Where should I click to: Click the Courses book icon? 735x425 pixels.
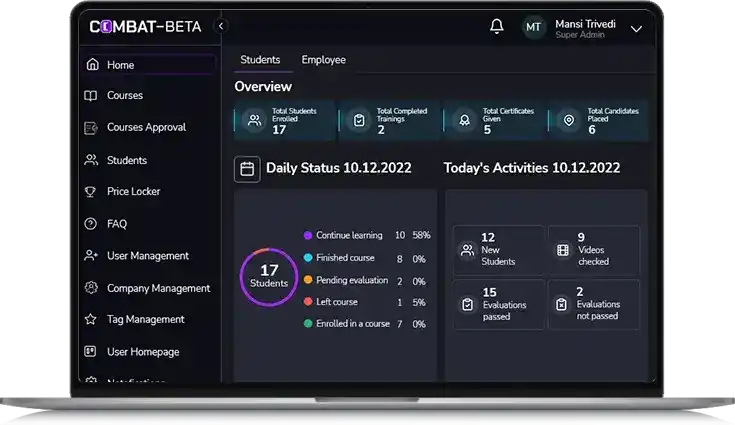(x=91, y=96)
